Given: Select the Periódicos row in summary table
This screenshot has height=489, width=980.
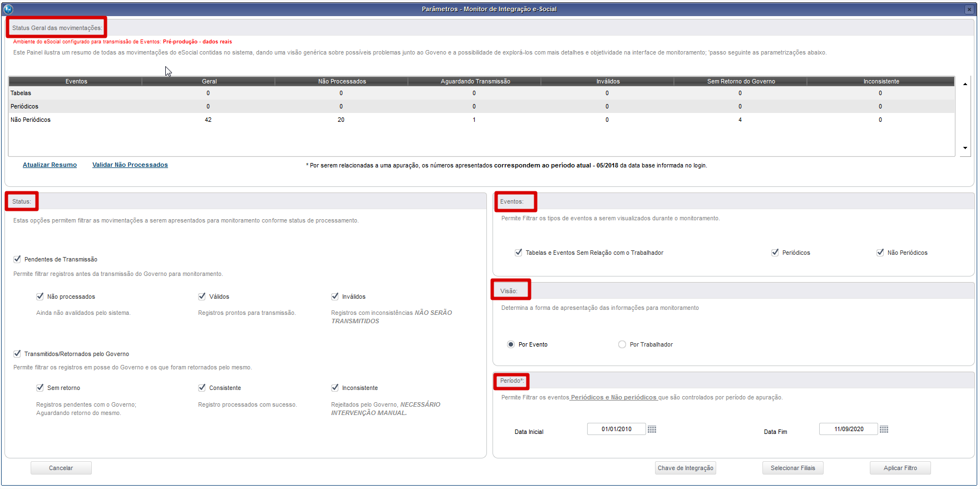Looking at the screenshot, I should [482, 106].
